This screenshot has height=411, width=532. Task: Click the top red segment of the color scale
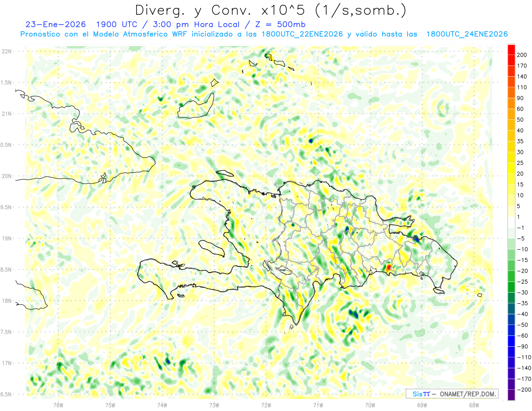click(x=511, y=49)
